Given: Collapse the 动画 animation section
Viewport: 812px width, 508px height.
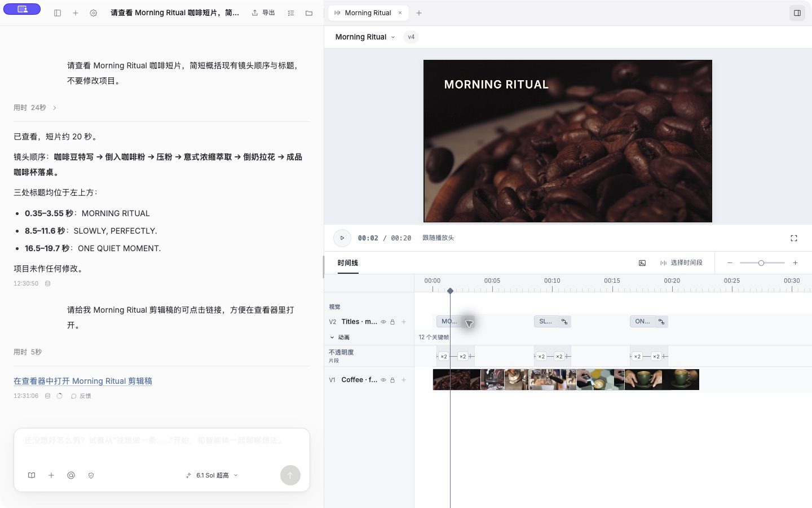Looking at the screenshot, I should [x=339, y=337].
